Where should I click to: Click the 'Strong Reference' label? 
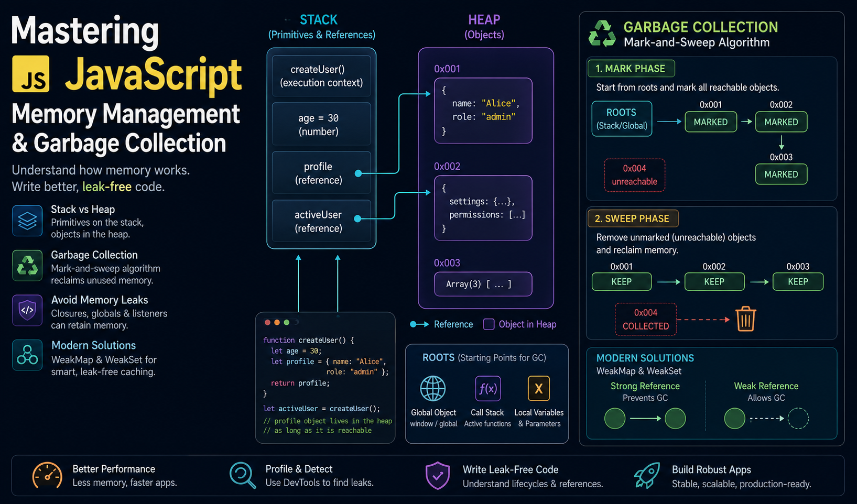[x=645, y=386]
